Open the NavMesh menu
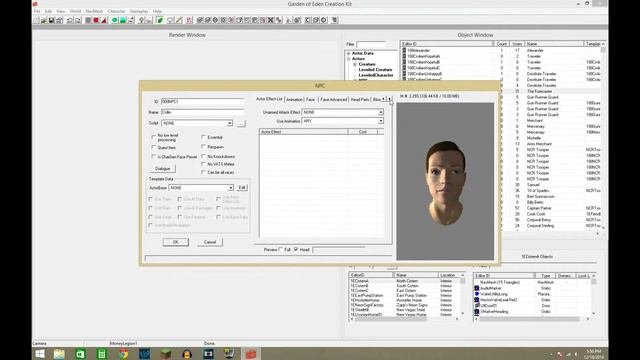The width and height of the screenshot is (640, 360). [x=94, y=11]
